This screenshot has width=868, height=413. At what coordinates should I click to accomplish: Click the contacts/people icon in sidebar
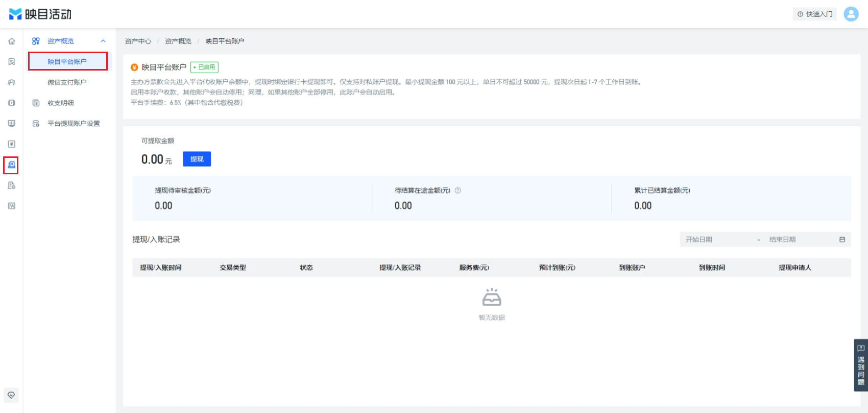pyautogui.click(x=11, y=82)
